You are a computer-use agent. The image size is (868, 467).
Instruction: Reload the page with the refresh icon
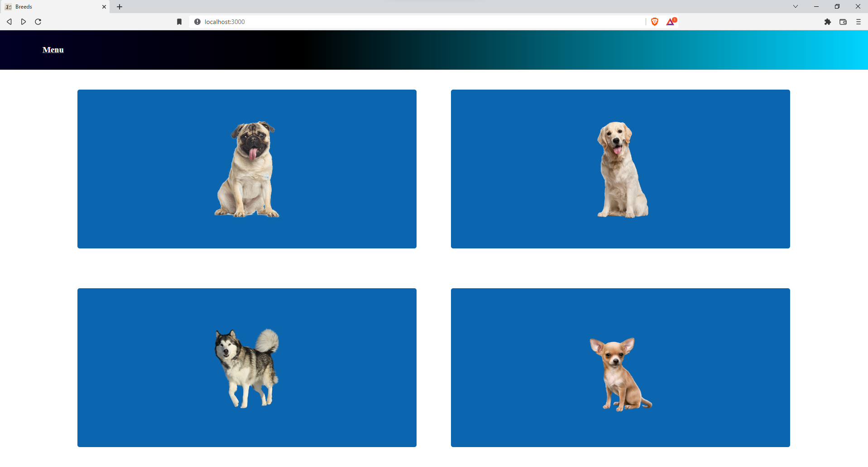click(38, 21)
